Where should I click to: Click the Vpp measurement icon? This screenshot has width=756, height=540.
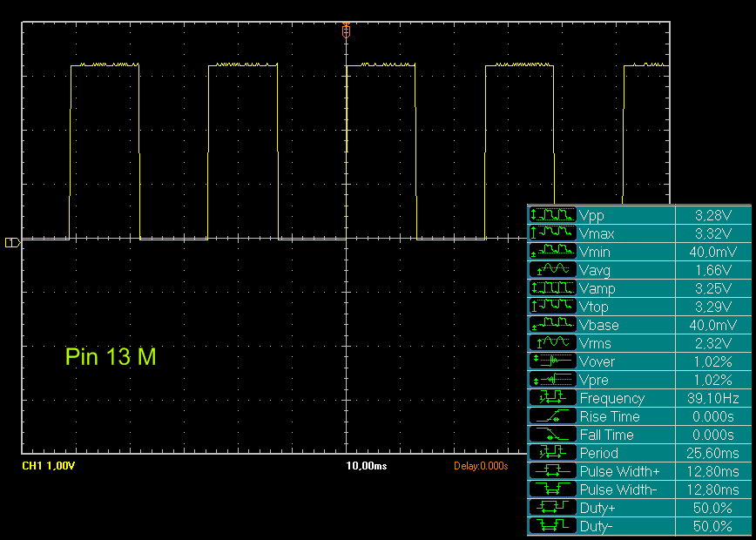point(552,215)
